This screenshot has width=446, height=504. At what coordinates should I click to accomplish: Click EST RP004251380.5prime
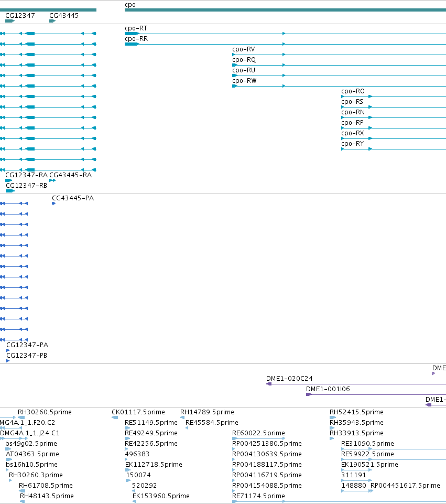tap(267, 444)
